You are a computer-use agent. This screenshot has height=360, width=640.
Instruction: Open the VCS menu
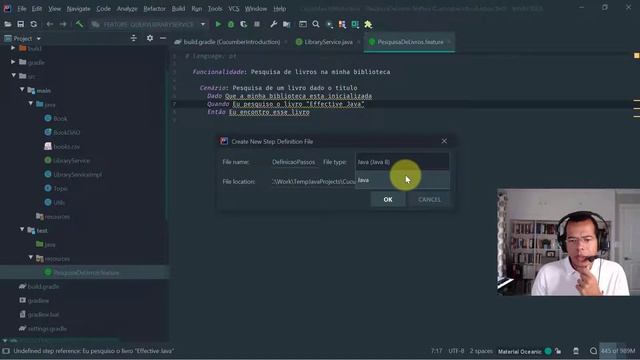click(233, 9)
